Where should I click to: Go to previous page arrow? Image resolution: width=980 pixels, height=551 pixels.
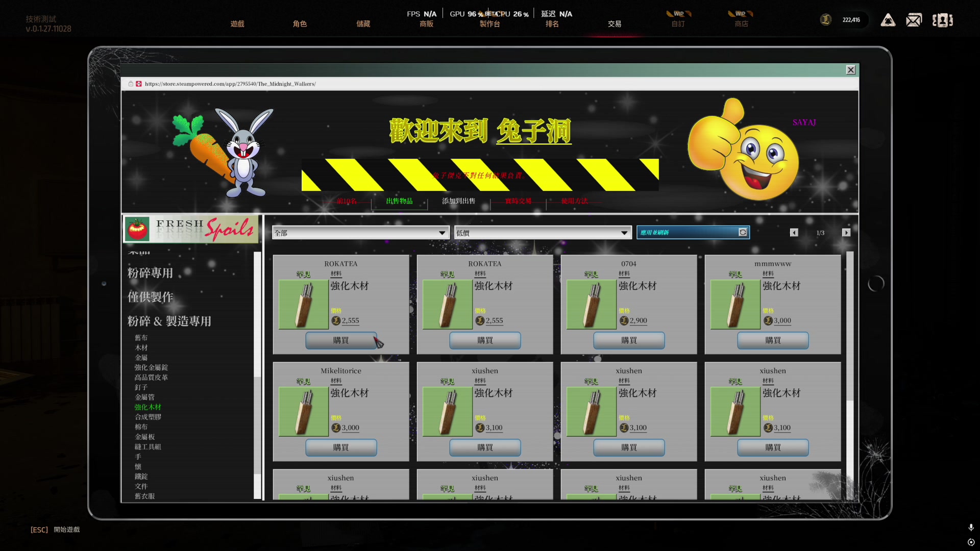(794, 233)
